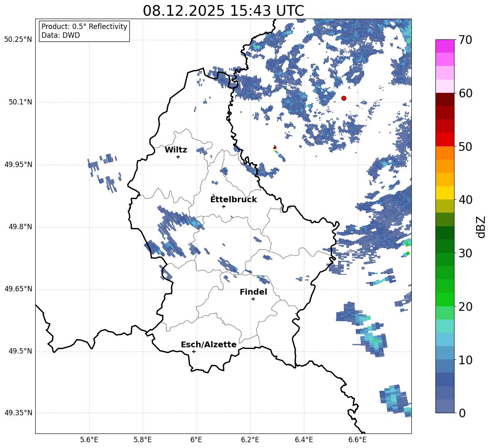The width and height of the screenshot is (491, 448).
Task: Click the 6°E longitude label
Action: [196, 440]
